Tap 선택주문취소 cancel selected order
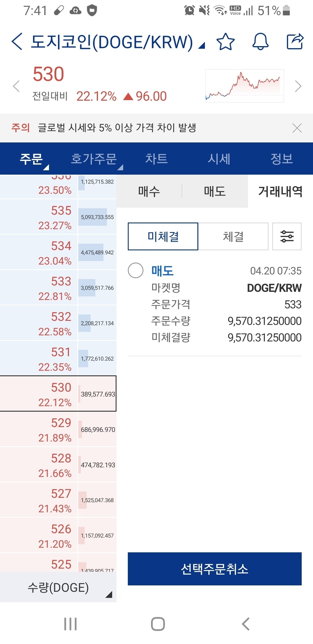 click(x=215, y=569)
